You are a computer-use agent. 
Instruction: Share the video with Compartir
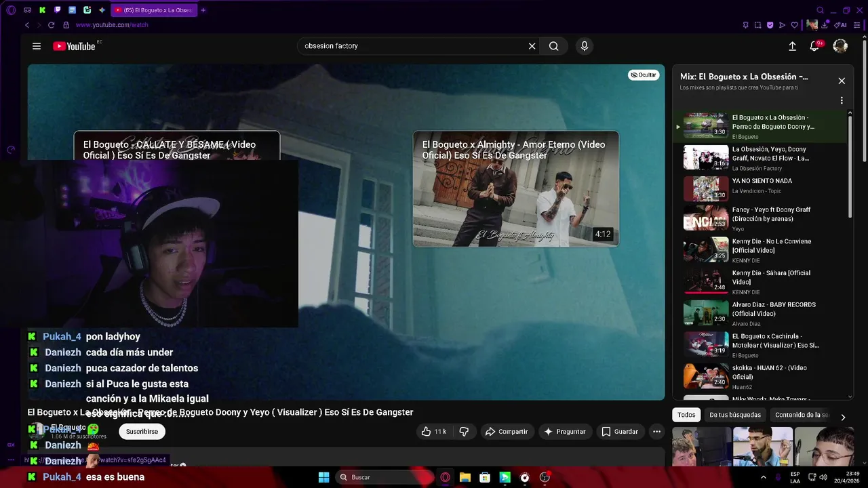pos(506,432)
